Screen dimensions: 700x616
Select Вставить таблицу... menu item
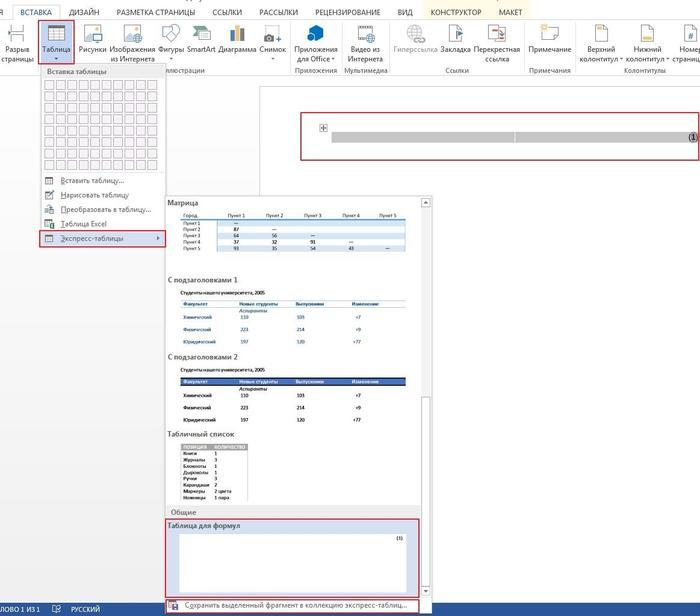click(x=92, y=181)
